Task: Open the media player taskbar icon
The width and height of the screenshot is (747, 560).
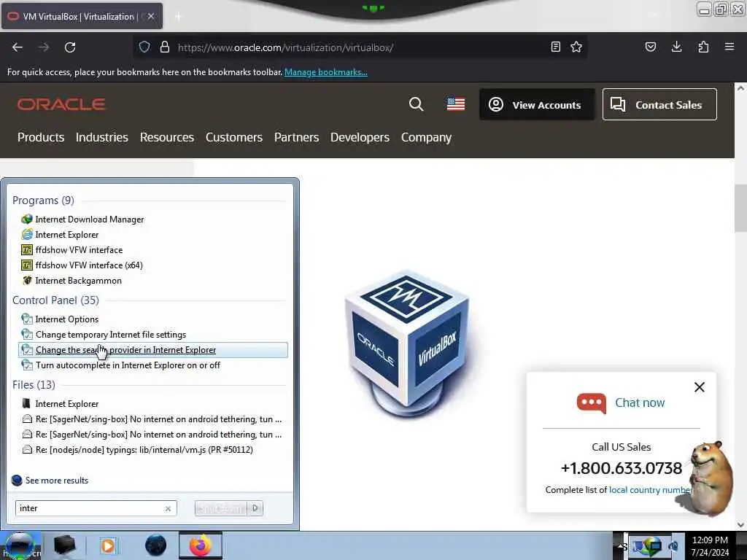Action: coord(108,545)
